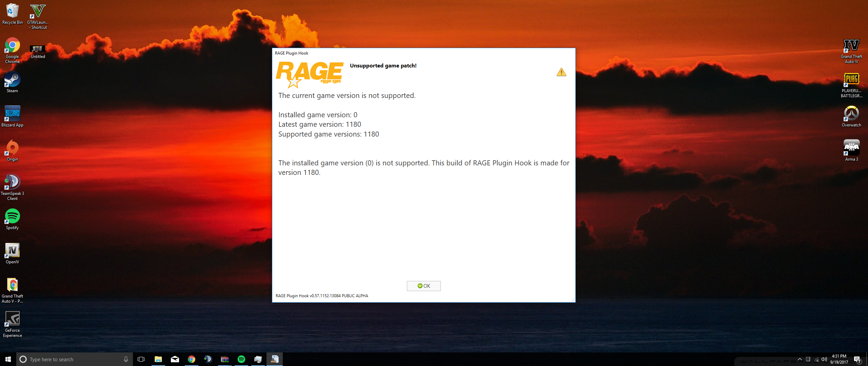Open the volume control in tray
Screen dimensions: 868x366
824,359
